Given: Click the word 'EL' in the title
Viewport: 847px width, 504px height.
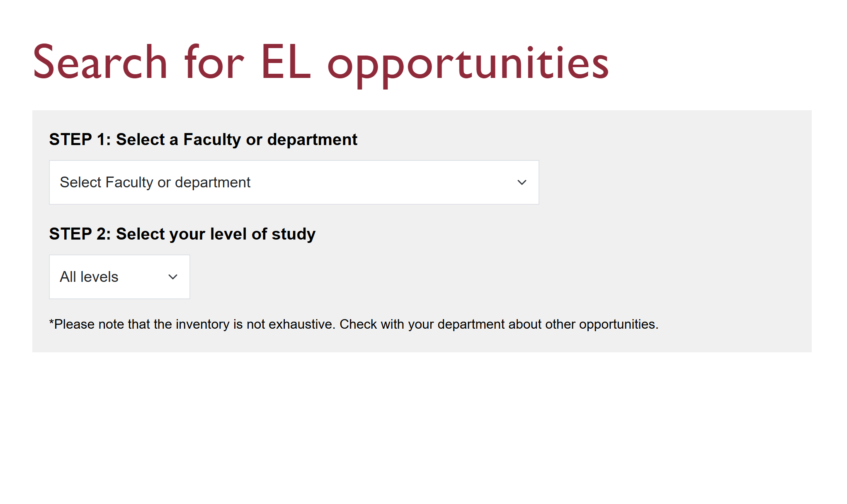Looking at the screenshot, I should tap(286, 62).
